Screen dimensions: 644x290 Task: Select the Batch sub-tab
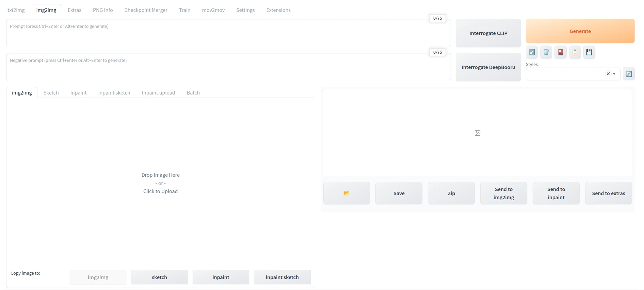coord(193,93)
